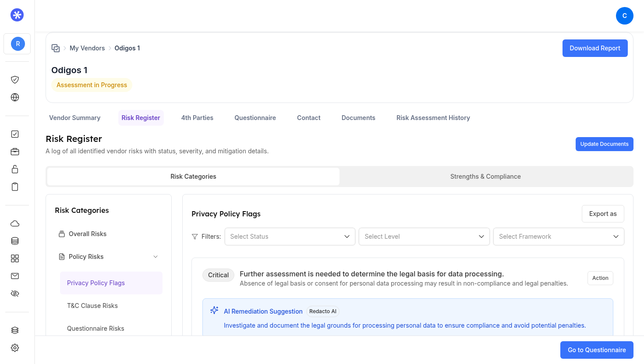The image size is (644, 364).
Task: Open the Select Level filter dropdown
Action: (x=424, y=237)
